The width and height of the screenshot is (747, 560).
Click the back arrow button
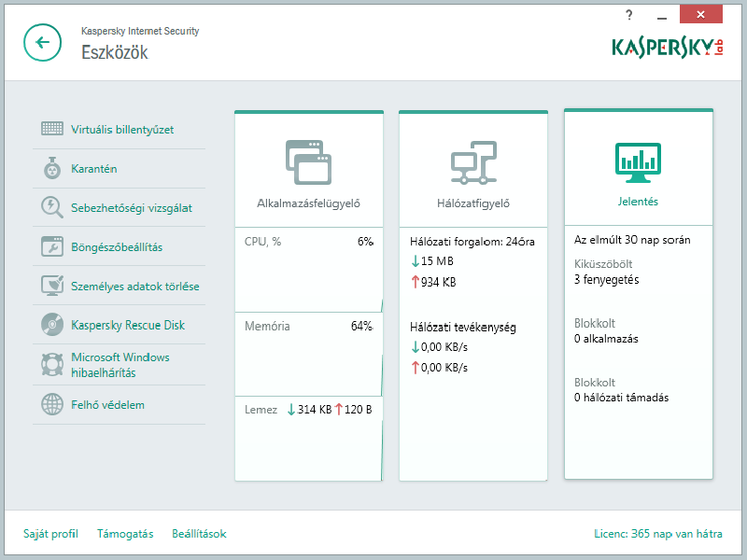tap(42, 43)
